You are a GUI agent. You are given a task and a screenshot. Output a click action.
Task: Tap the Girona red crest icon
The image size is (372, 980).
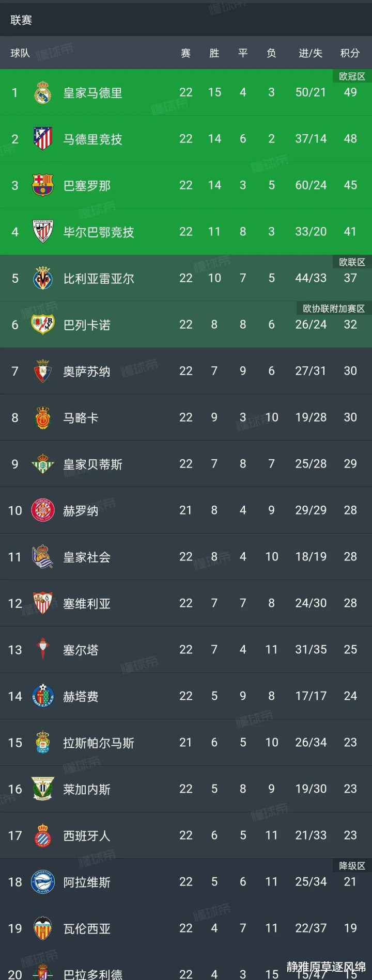(43, 510)
